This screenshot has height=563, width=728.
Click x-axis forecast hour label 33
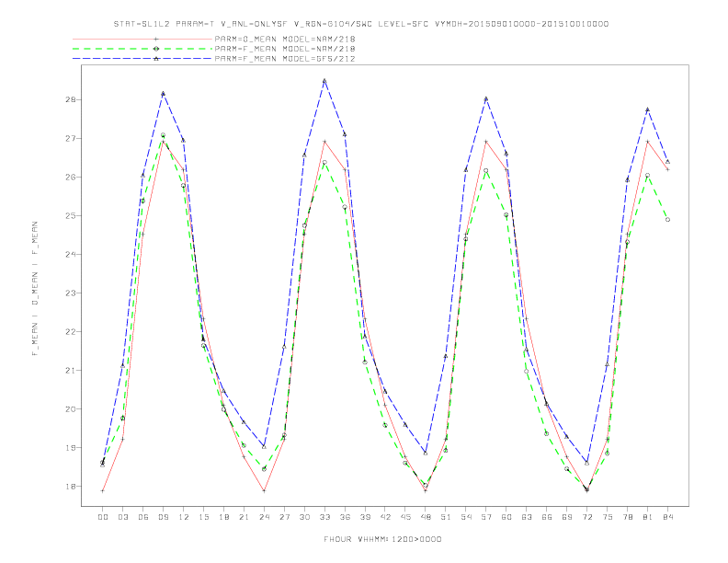324,517
